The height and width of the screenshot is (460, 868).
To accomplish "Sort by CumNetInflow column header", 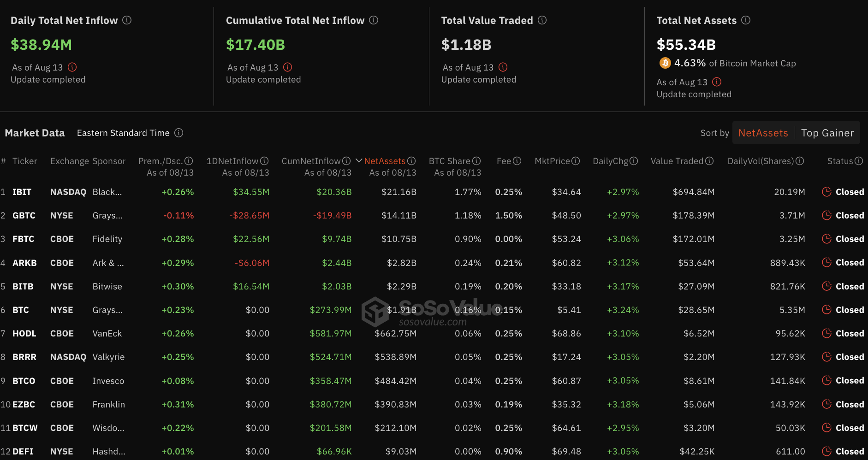I will pos(311,161).
